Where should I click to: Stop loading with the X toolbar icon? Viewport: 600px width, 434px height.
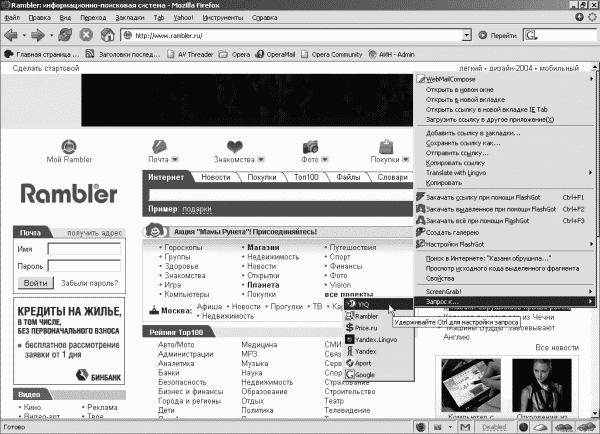coord(86,35)
